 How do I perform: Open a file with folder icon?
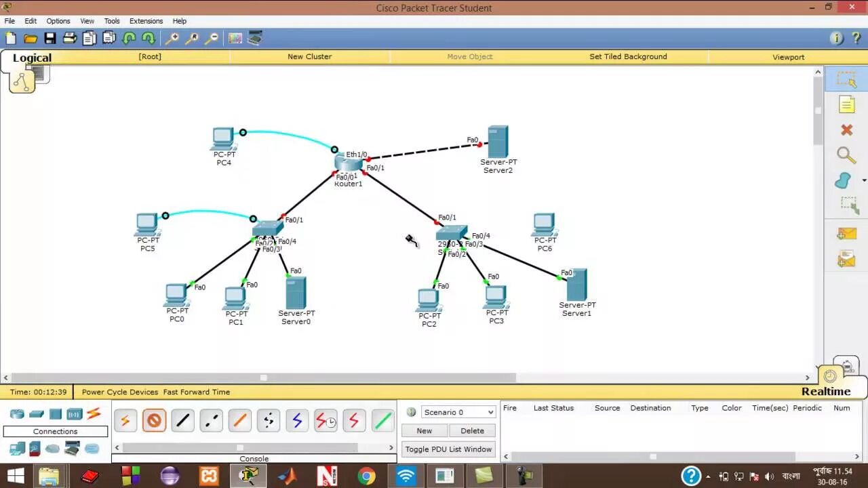tap(30, 39)
